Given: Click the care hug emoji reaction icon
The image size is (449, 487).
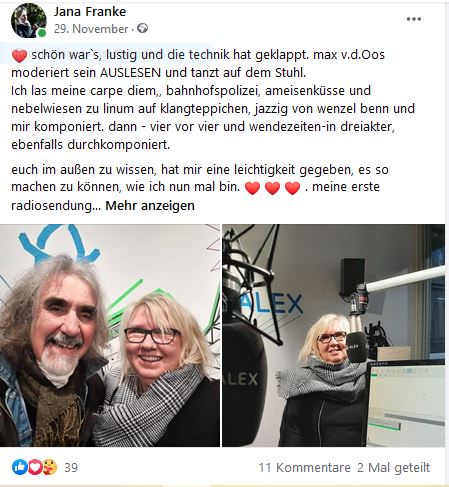Looking at the screenshot, I should [x=49, y=467].
